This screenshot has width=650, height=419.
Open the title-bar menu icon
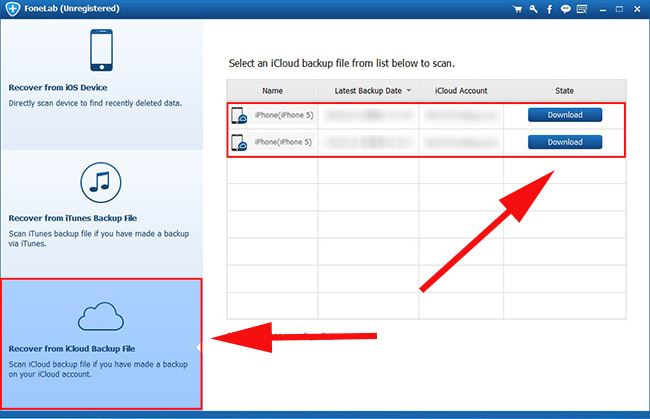(582, 9)
